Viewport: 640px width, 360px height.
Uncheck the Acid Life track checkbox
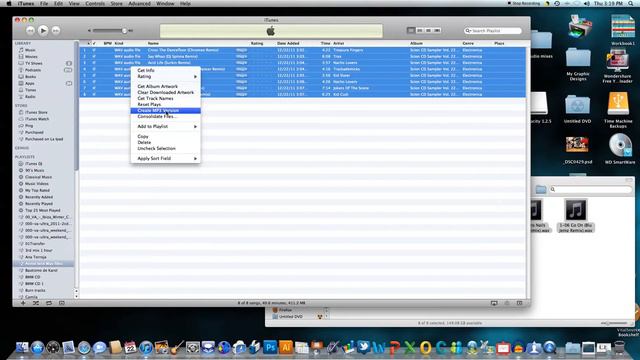[94, 62]
